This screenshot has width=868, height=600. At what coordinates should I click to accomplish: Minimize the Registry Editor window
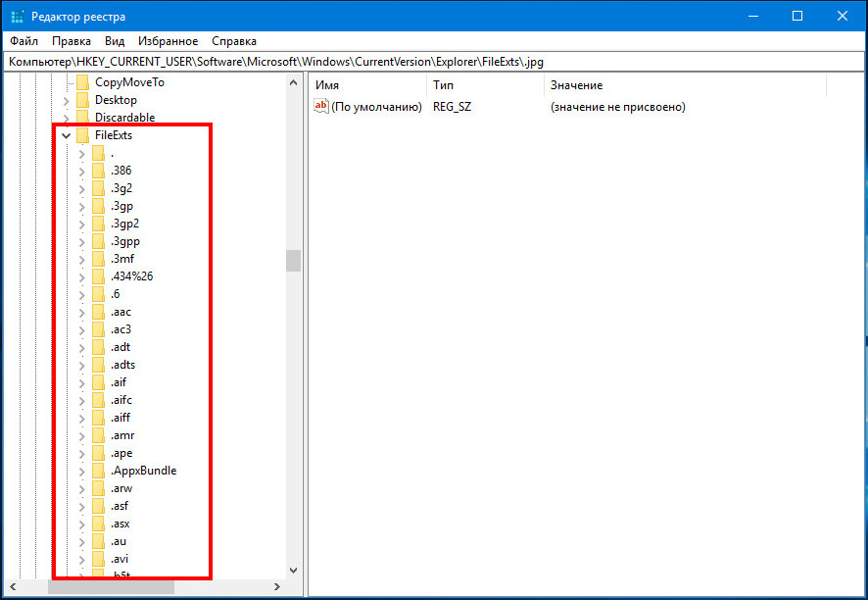(x=752, y=16)
